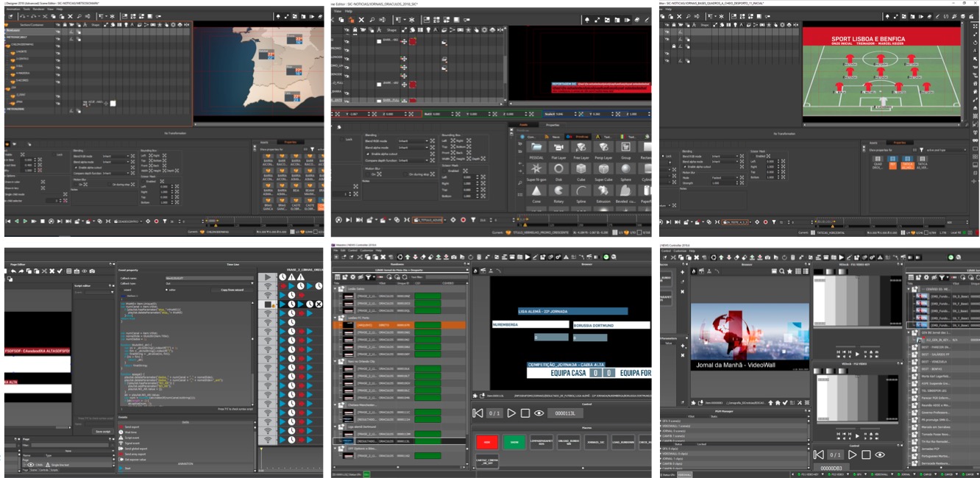This screenshot has height=478, width=980.
Task: Play the VDeck FS2 VIDEO deck
Action: tap(857, 436)
